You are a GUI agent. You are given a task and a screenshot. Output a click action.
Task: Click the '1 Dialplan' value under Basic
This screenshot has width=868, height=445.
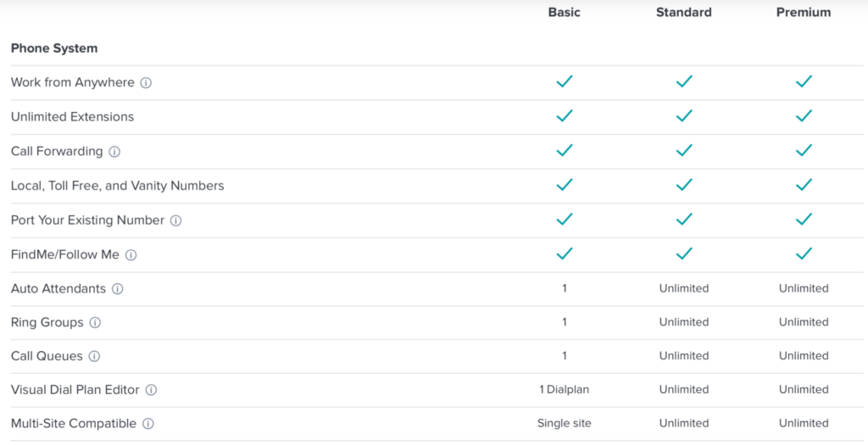pos(564,390)
